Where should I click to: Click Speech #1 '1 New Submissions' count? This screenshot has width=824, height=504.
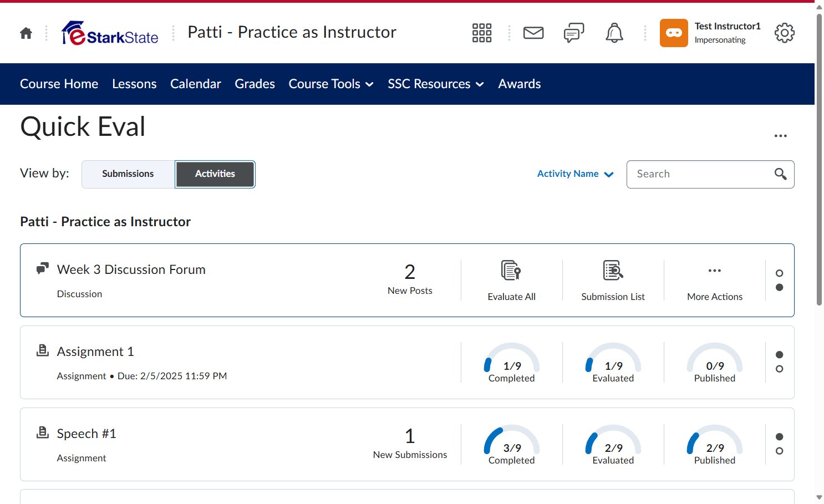(410, 443)
